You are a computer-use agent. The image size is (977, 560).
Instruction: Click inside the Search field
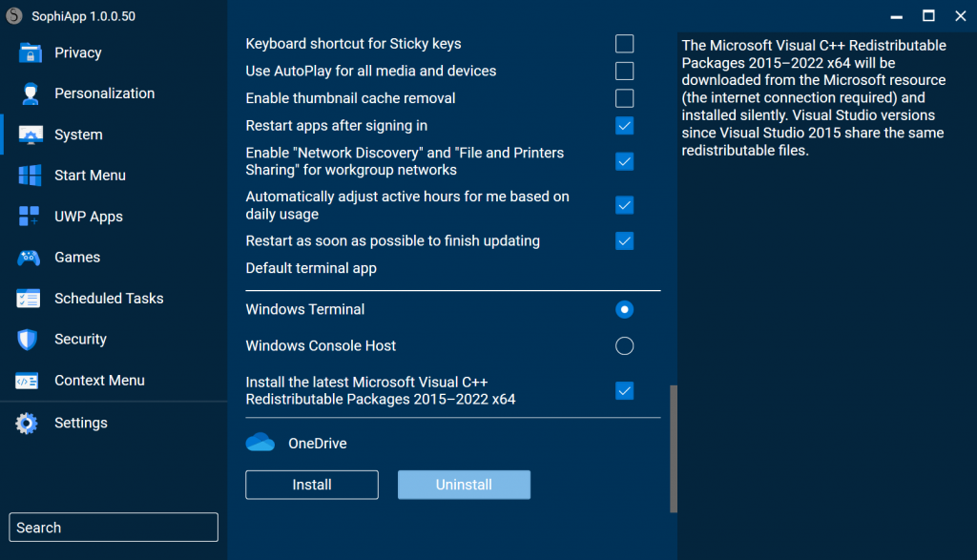(113, 527)
